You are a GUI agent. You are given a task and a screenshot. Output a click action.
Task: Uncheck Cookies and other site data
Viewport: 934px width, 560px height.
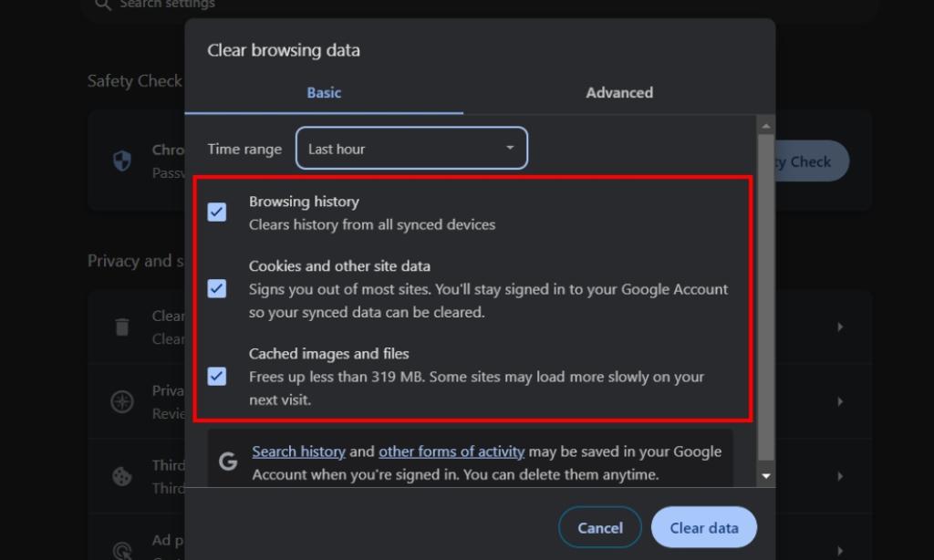pos(216,288)
